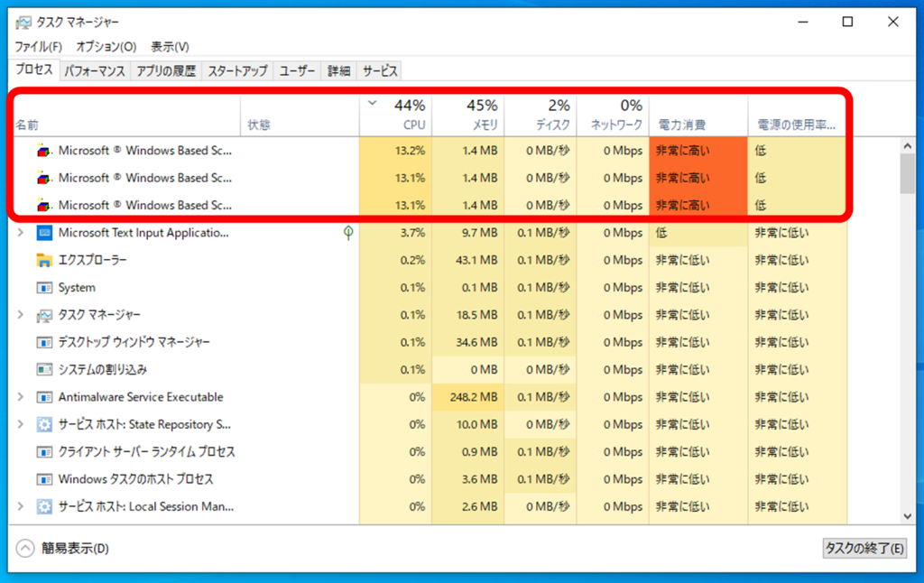Click the システムの割り込み process icon
Viewport: 924px width, 583px height.
[44, 370]
